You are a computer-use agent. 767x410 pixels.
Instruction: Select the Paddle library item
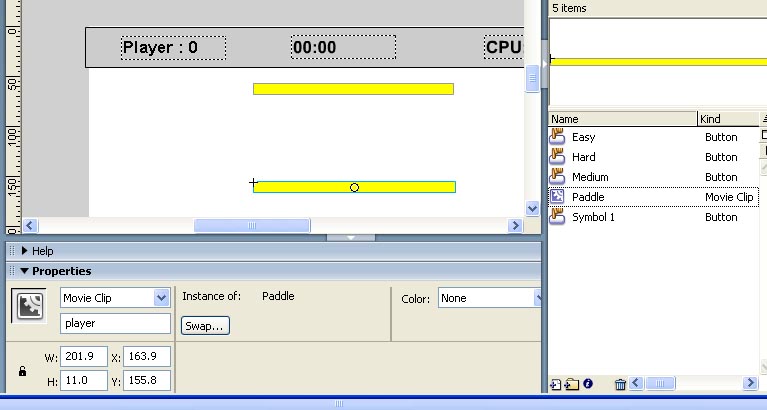(x=654, y=197)
